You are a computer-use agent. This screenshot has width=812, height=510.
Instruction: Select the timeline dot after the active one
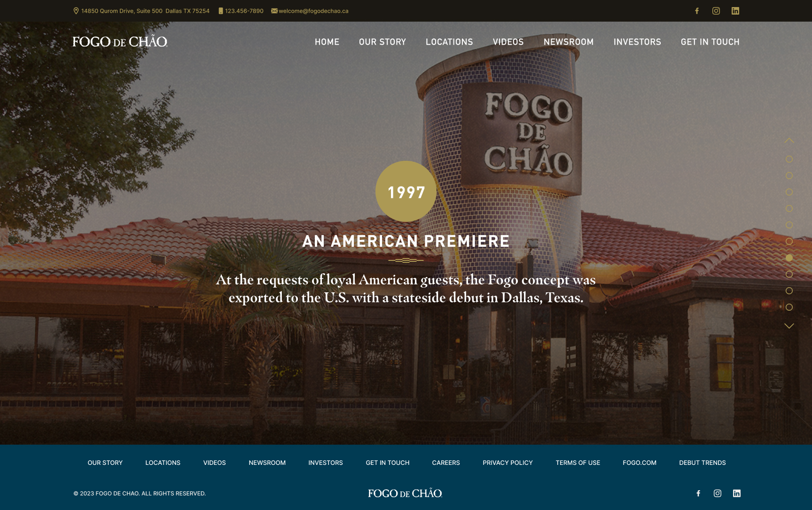click(x=789, y=274)
